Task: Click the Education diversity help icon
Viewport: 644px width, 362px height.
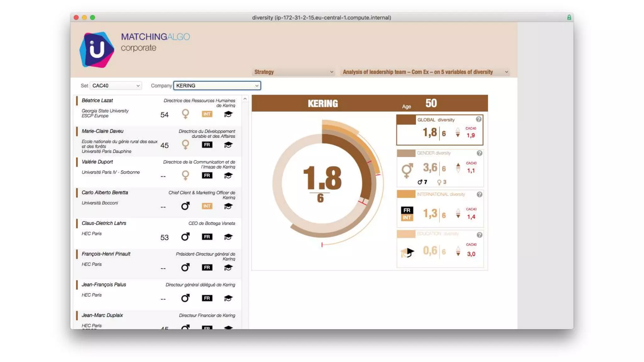Action: (x=479, y=235)
